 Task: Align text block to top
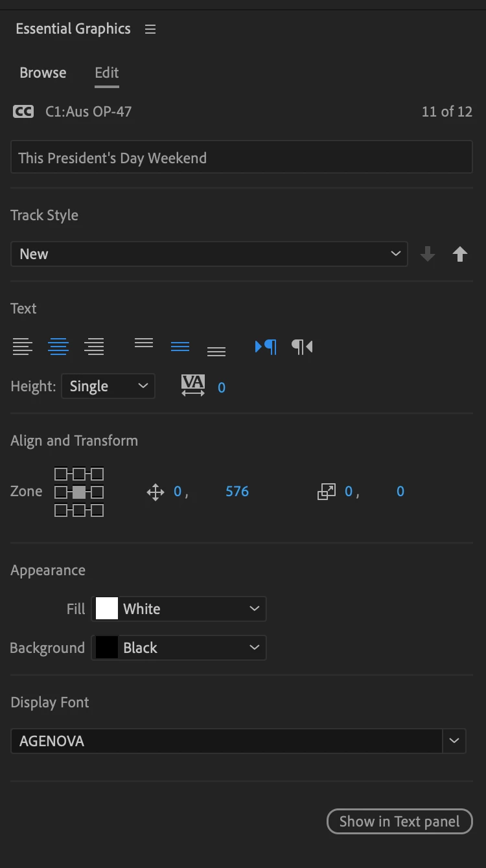pos(144,343)
